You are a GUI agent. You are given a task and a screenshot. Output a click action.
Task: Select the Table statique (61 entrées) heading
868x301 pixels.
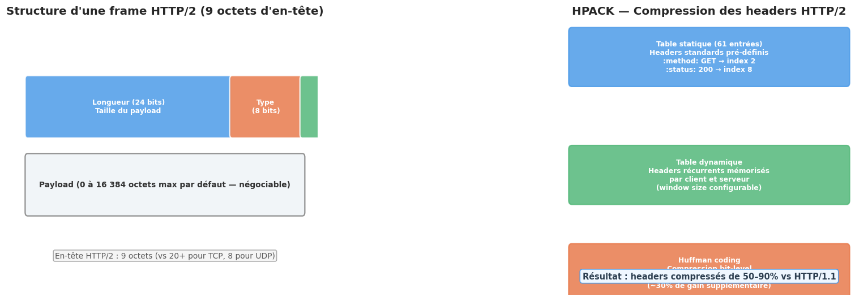(709, 44)
